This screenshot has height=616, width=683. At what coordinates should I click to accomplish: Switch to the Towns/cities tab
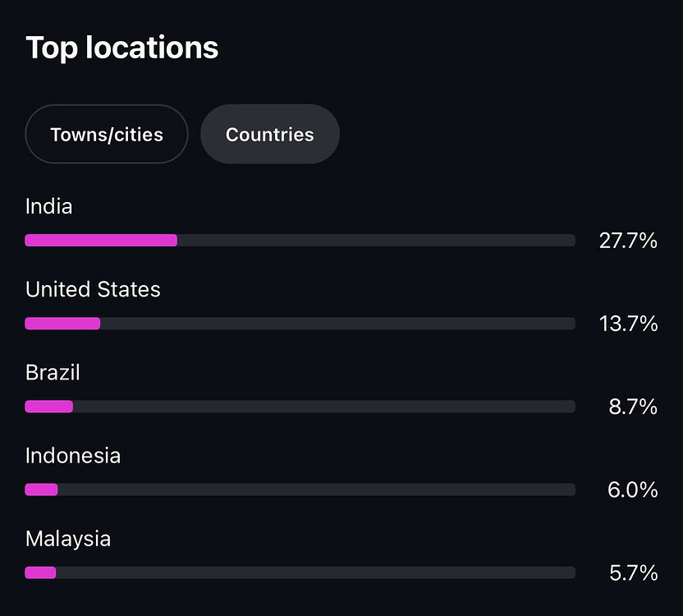click(107, 135)
